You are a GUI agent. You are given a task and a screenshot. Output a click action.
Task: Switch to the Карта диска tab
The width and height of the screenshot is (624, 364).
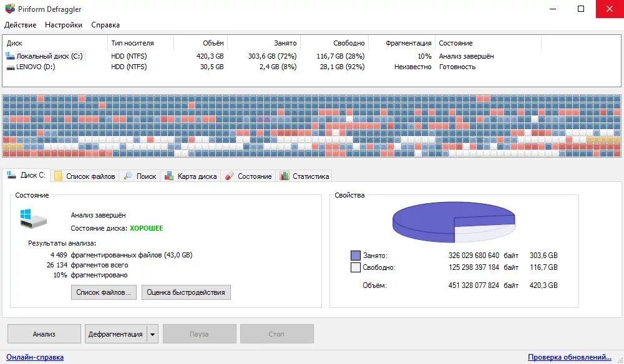(191, 176)
